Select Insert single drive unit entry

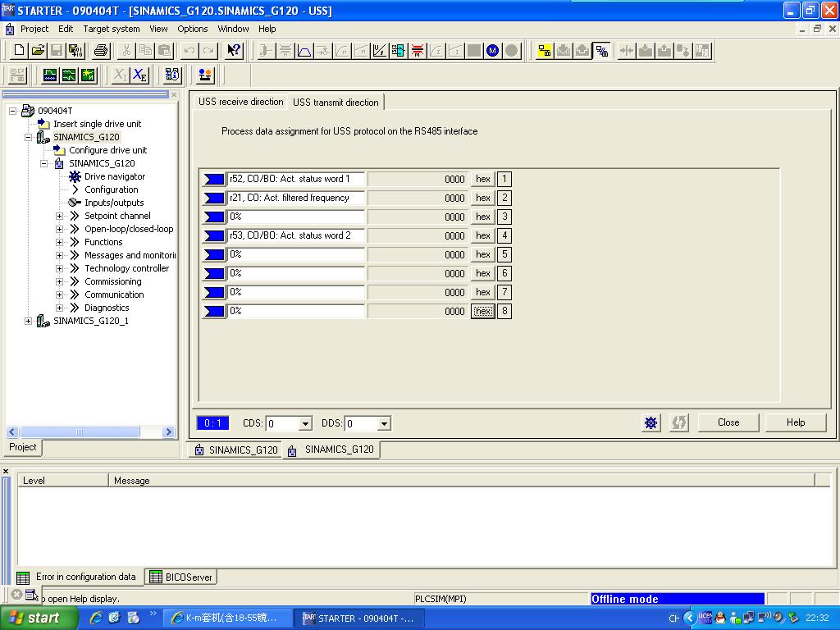(97, 124)
